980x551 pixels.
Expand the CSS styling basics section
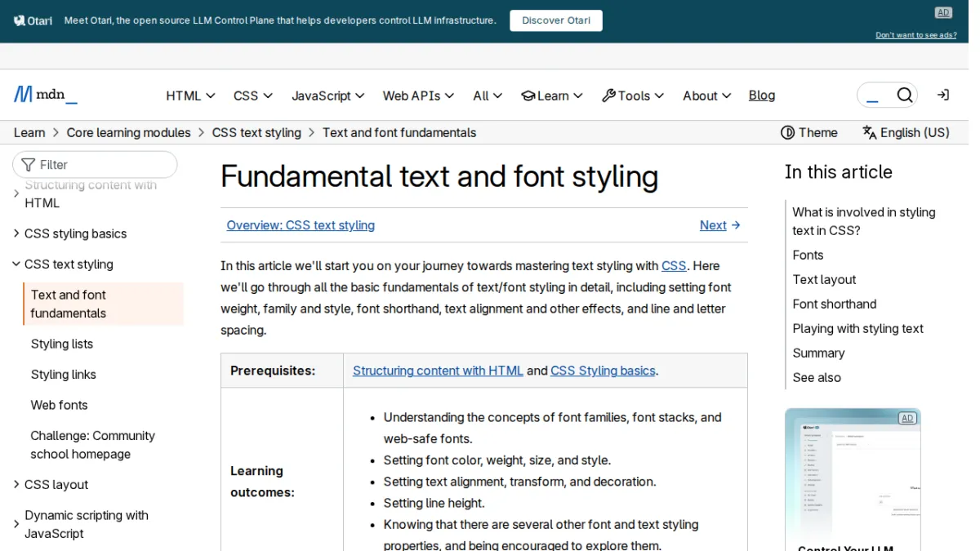click(70, 233)
